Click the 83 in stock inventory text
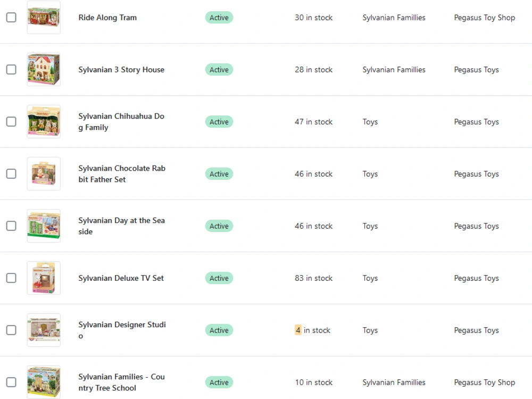The width and height of the screenshot is (532, 399). pyautogui.click(x=313, y=278)
